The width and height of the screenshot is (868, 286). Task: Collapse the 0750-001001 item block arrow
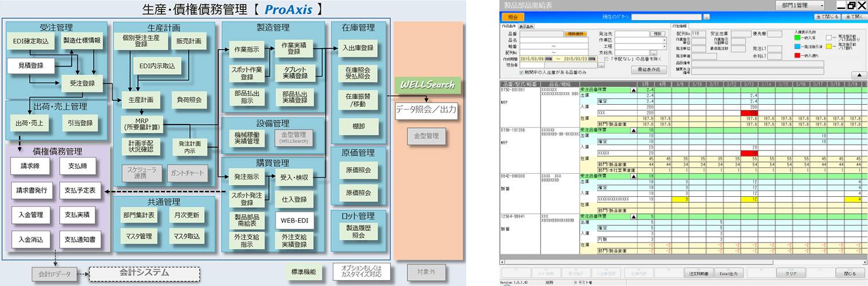[x=633, y=90]
